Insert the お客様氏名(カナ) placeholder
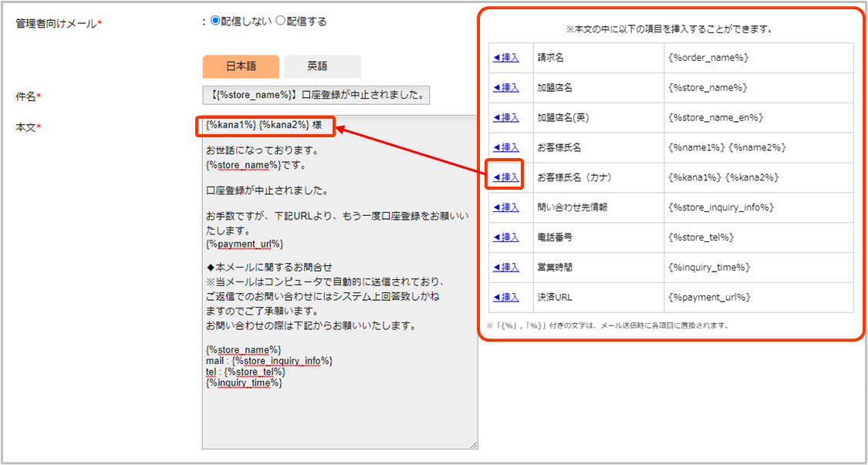 click(506, 177)
